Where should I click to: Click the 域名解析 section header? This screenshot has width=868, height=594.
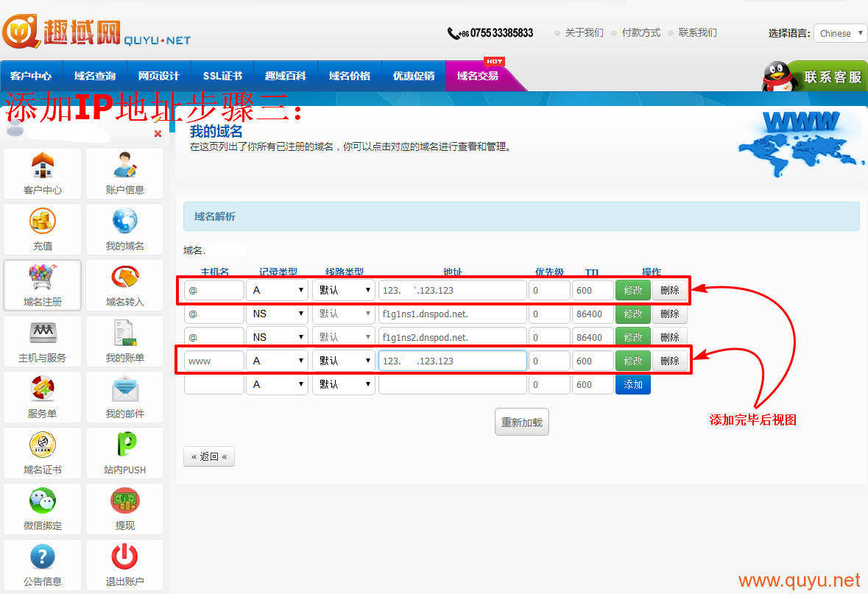point(521,216)
